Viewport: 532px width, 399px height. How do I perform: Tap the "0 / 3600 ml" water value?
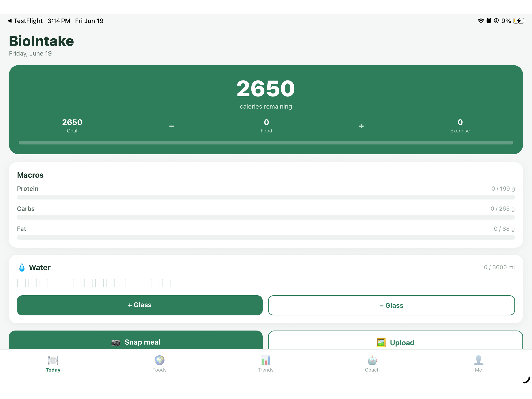tap(499, 267)
